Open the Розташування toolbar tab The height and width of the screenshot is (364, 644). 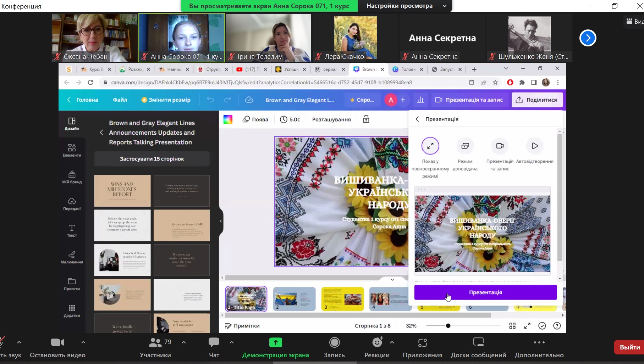pyautogui.click(x=331, y=119)
